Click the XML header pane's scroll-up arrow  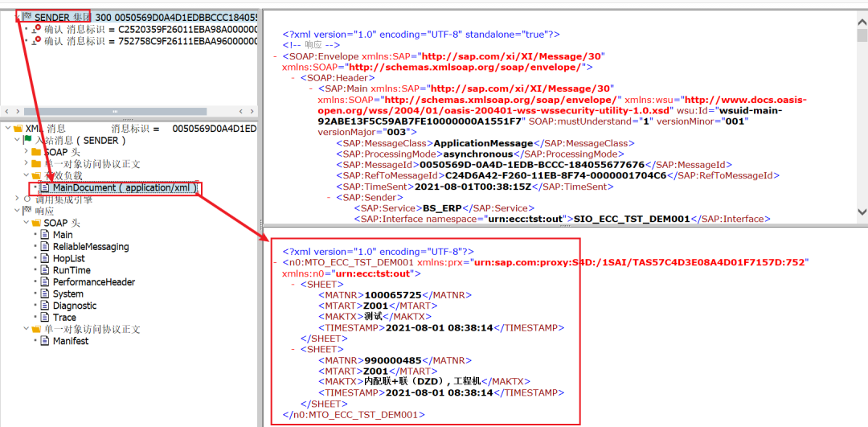(x=862, y=21)
